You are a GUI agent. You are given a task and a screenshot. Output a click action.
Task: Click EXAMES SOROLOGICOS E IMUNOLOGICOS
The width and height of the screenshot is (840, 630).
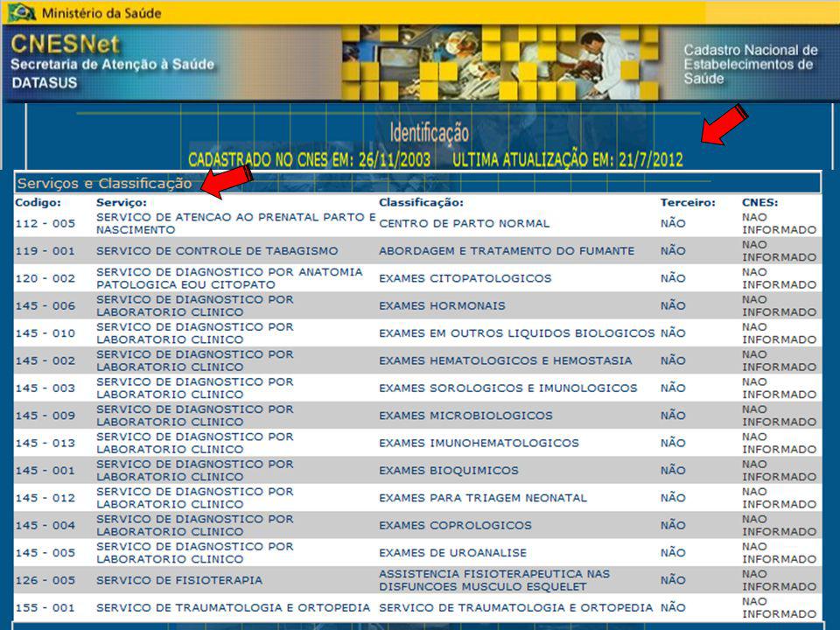[x=508, y=388]
